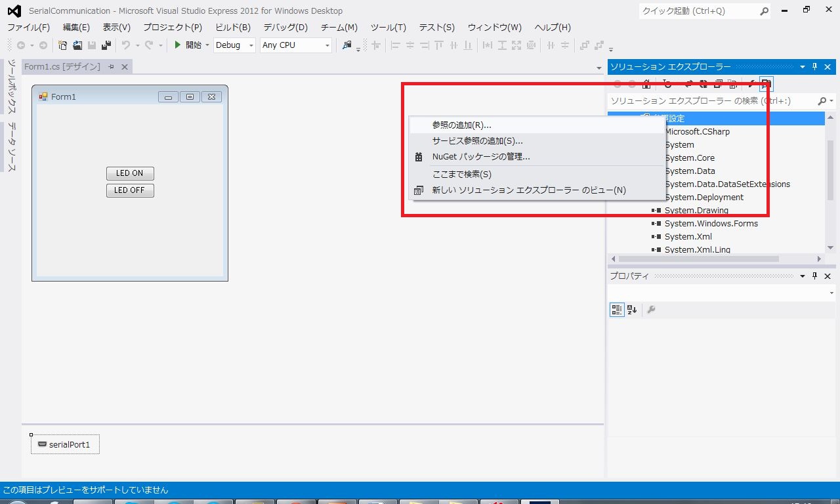Click the 開始 start button text
840x504 pixels.
click(194, 45)
